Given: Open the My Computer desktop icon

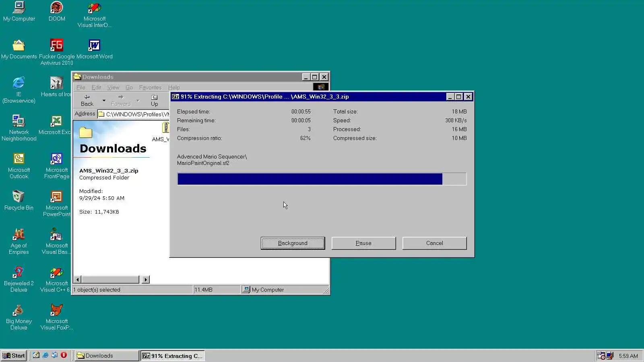Looking at the screenshot, I should (x=19, y=11).
